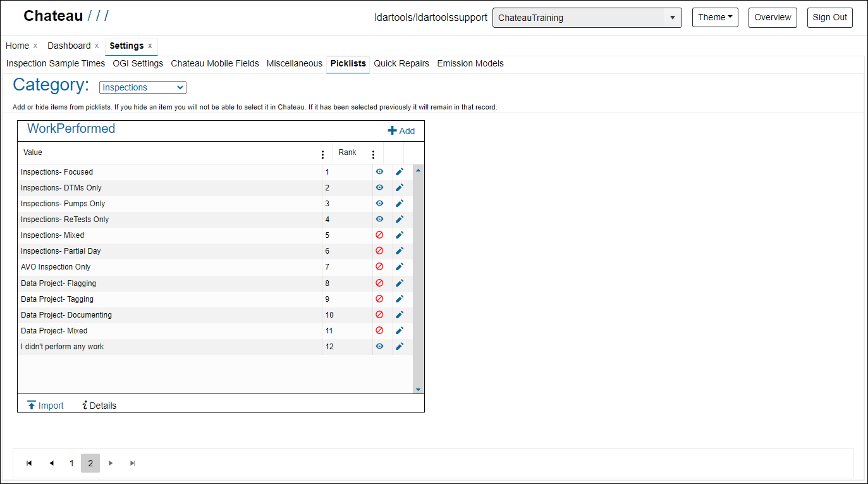The image size is (868, 484).
Task: Hide Inspections- Focused using the eye icon
Action: coord(379,171)
